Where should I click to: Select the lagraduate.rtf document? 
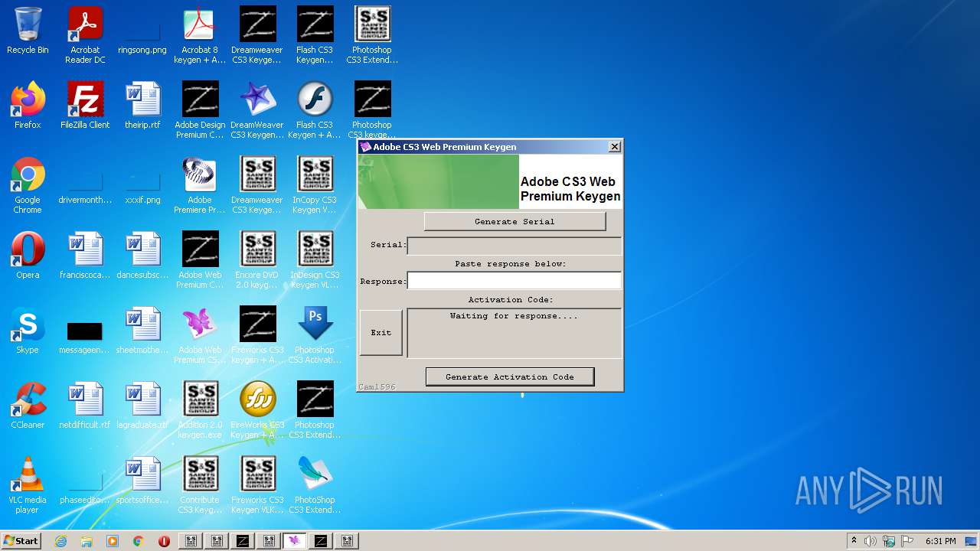coord(142,406)
